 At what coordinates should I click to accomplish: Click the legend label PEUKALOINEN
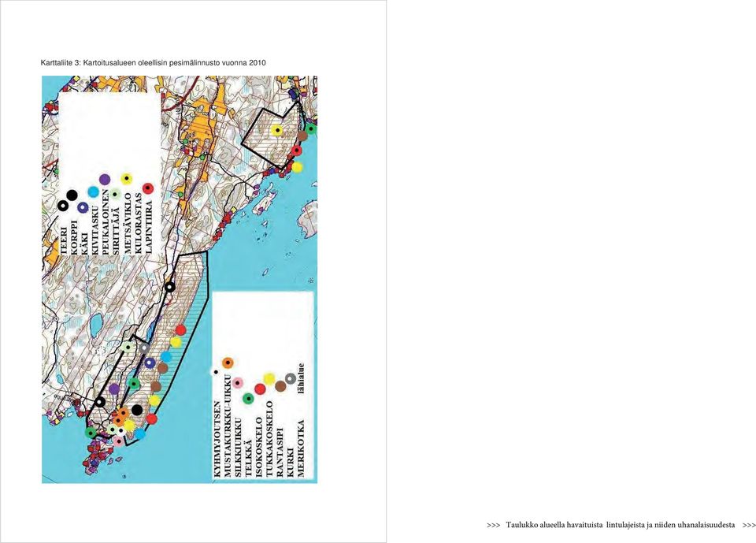pos(106,221)
